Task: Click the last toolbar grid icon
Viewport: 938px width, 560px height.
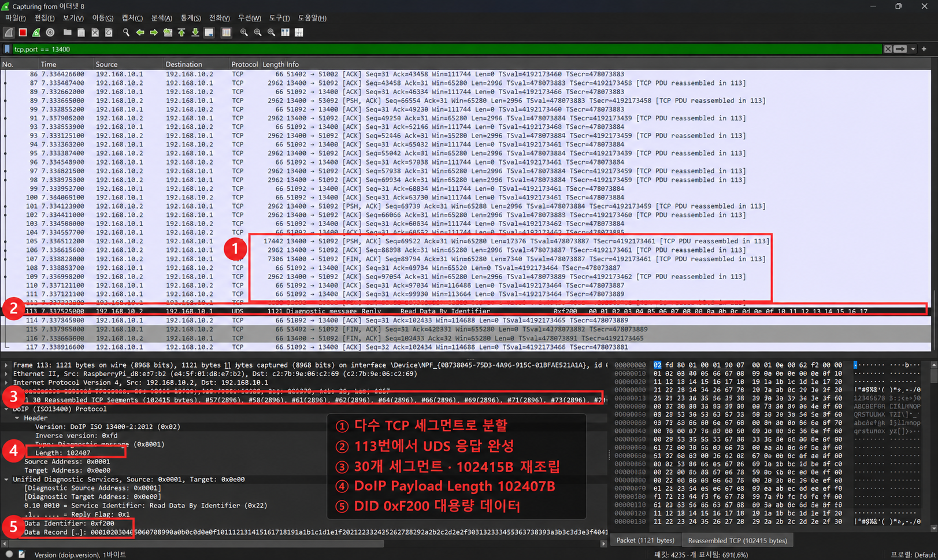Action: pyautogui.click(x=299, y=33)
